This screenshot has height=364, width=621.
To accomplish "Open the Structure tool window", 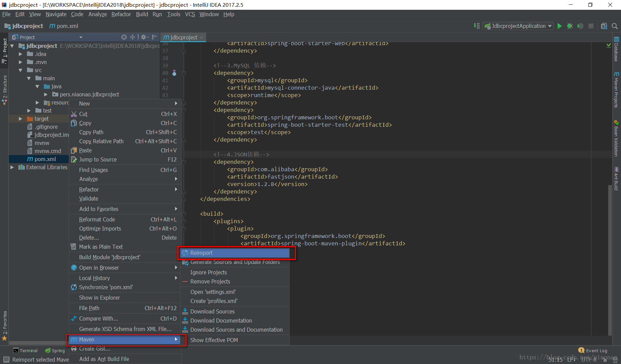I will [4, 90].
